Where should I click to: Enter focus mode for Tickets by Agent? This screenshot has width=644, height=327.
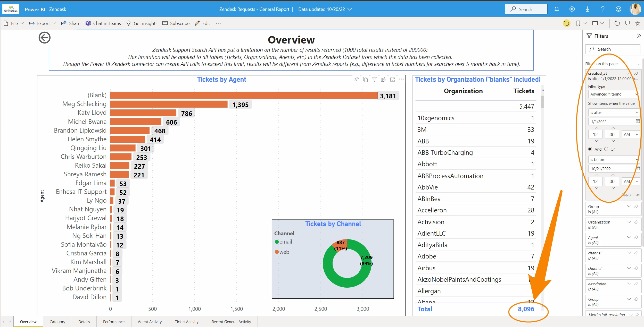[x=392, y=79]
